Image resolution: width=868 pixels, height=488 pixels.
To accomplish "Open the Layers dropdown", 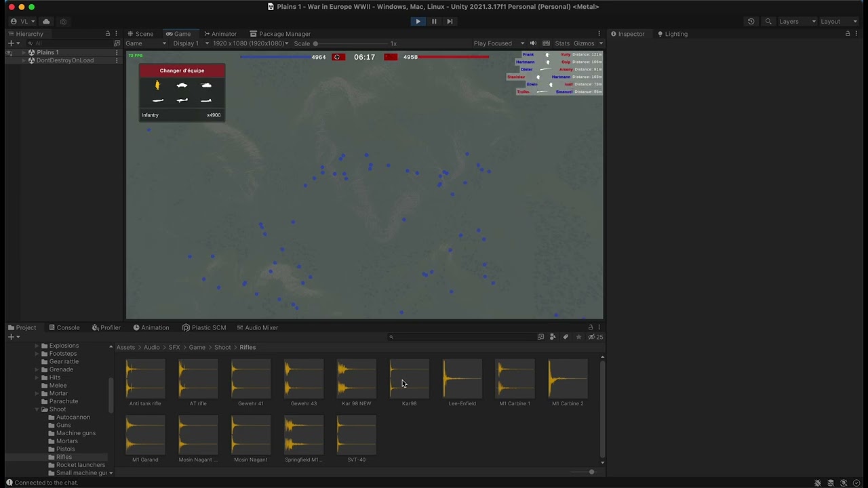I will (797, 22).
